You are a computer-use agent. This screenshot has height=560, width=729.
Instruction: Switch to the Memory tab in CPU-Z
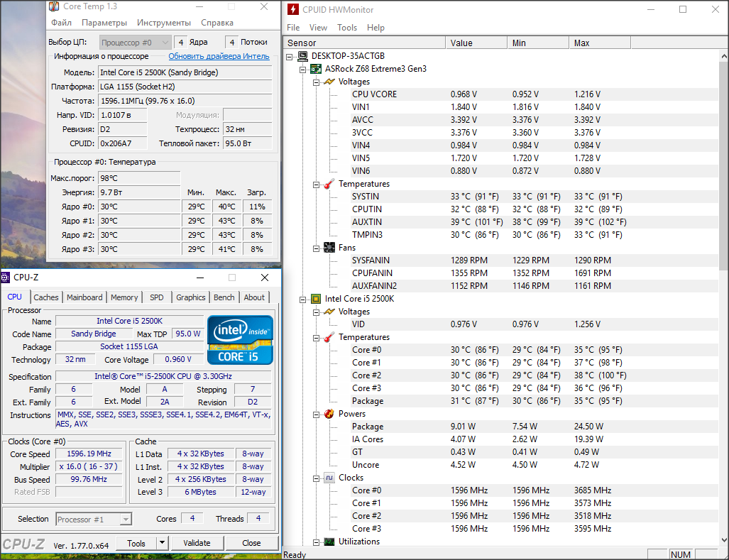click(124, 297)
